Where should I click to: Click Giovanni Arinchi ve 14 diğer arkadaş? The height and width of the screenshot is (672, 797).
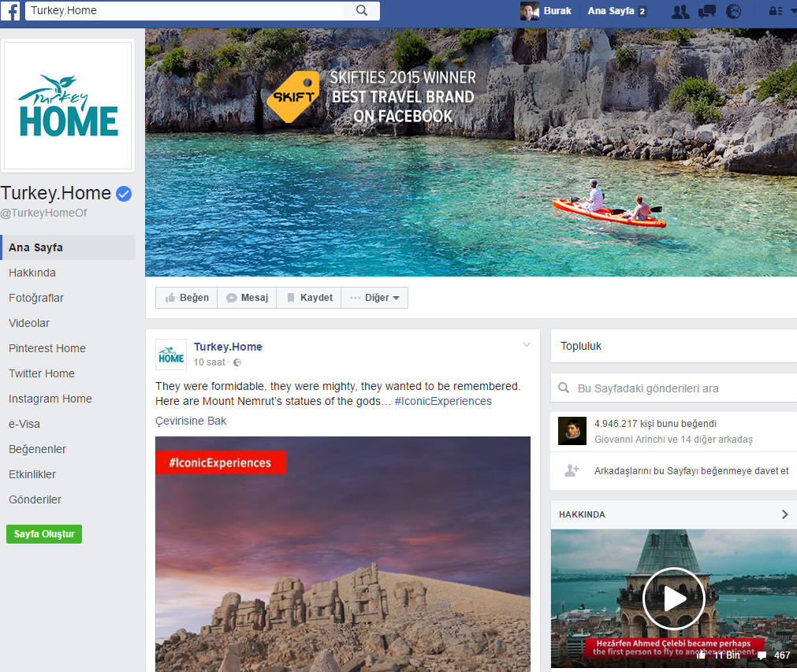click(x=673, y=440)
